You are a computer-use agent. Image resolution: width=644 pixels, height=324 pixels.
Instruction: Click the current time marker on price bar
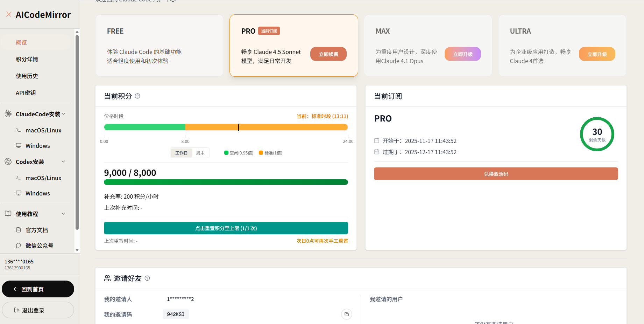pos(239,127)
